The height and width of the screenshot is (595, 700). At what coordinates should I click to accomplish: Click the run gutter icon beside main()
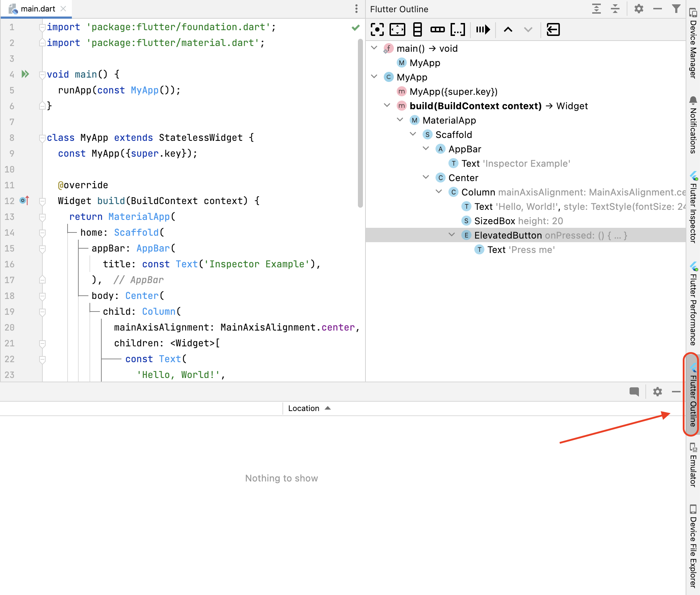pyautogui.click(x=25, y=74)
